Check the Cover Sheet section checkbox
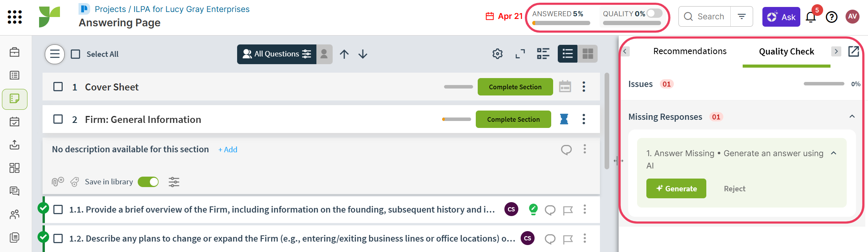 [58, 87]
